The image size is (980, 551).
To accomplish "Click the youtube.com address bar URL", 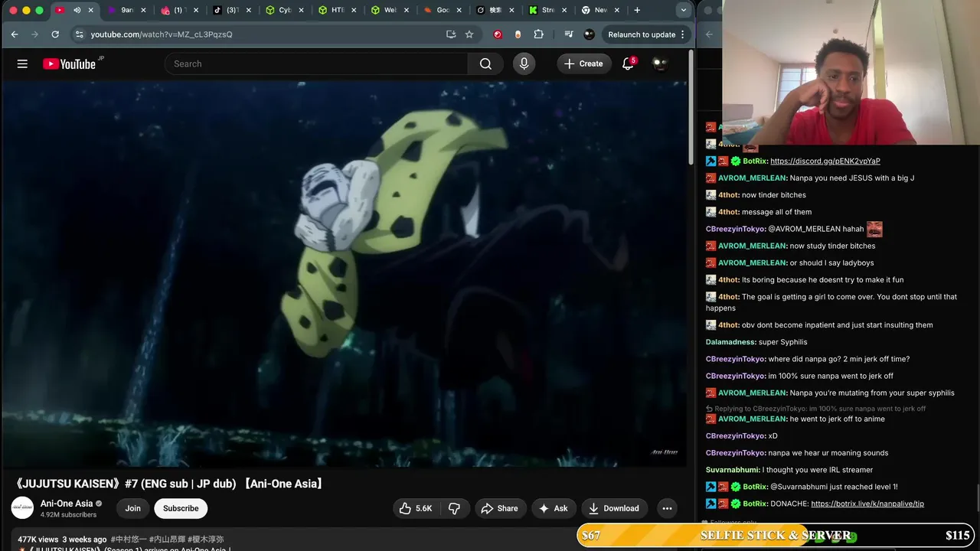I will (162, 34).
